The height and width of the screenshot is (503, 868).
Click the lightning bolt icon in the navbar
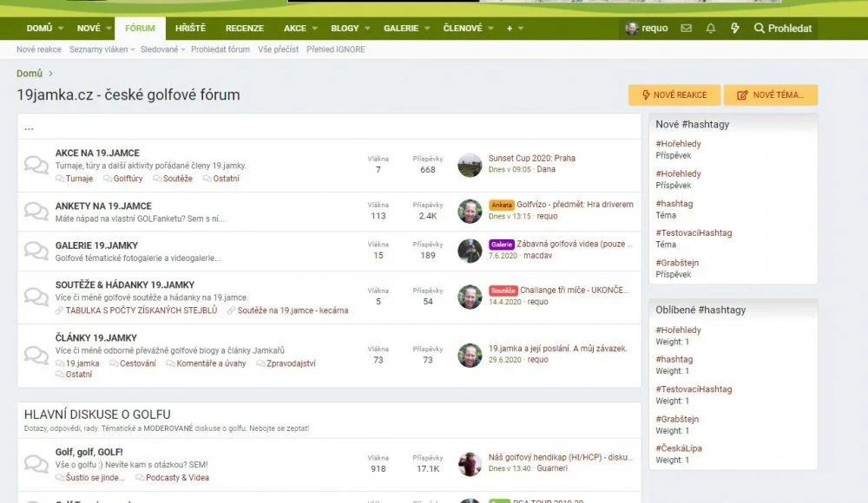pos(734,29)
